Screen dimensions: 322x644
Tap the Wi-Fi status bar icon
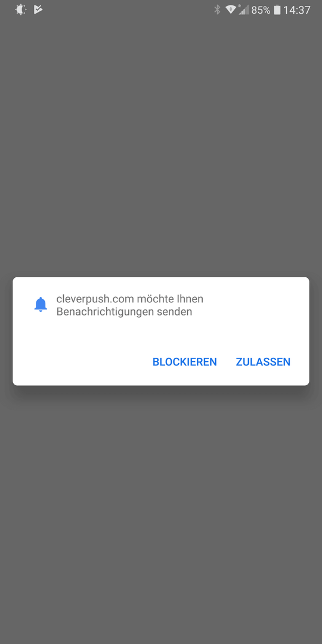(x=230, y=10)
